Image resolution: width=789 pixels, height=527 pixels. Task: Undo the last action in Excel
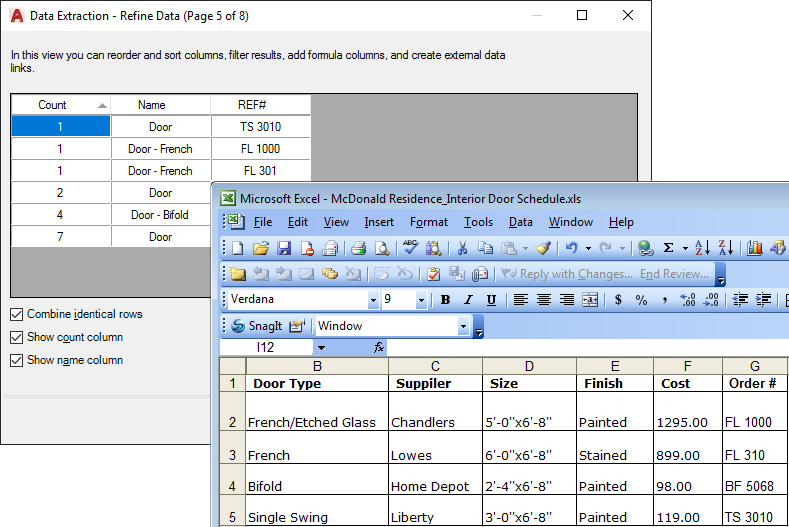(572, 248)
